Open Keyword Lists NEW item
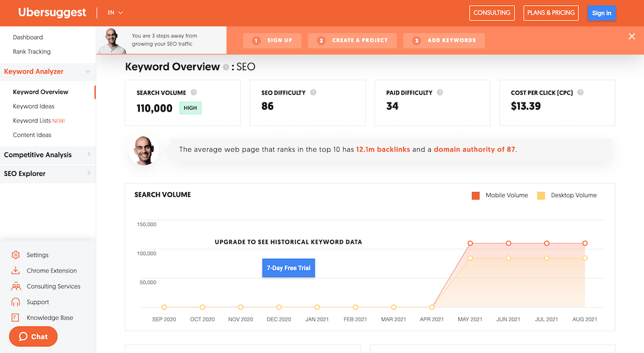 click(39, 120)
